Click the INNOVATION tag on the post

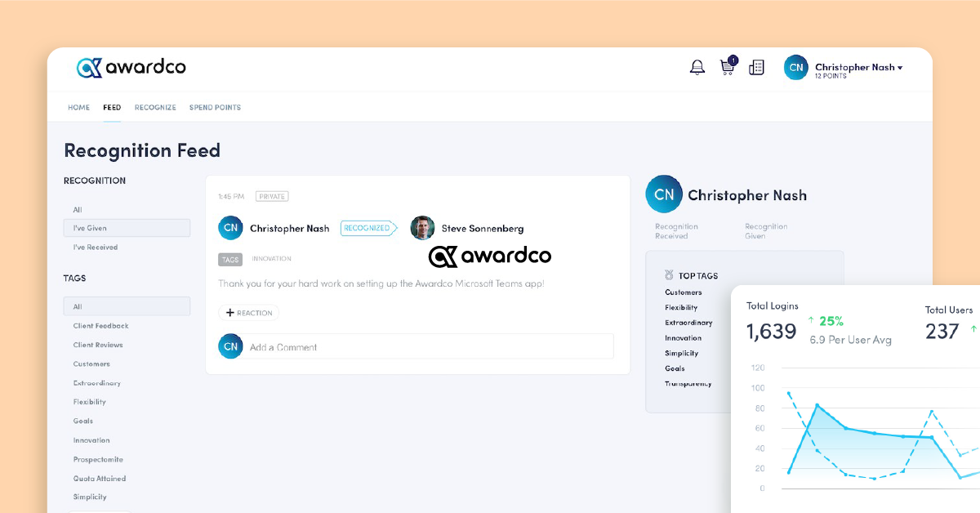click(272, 259)
